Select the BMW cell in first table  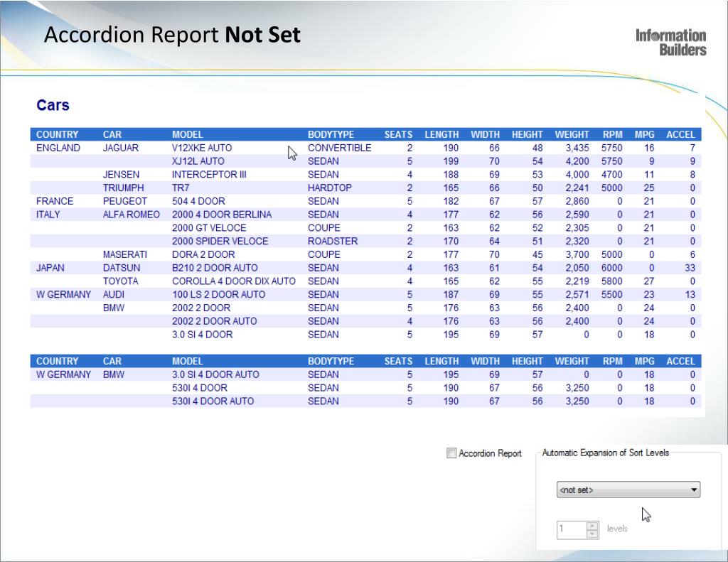pyautogui.click(x=114, y=308)
